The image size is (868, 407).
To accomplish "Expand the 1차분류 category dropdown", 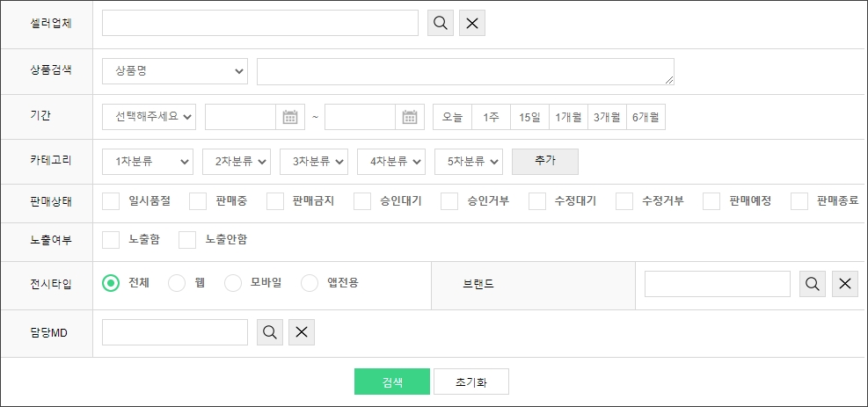I will 148,162.
